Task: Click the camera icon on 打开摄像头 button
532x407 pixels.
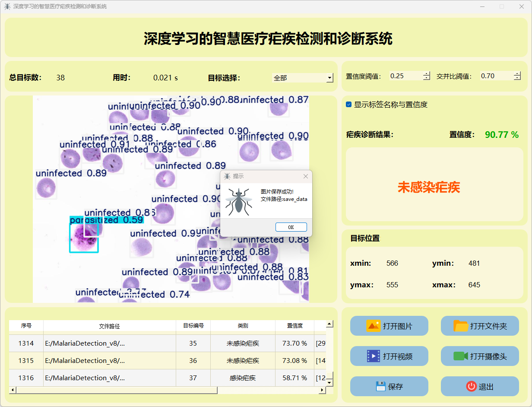Action: (x=461, y=356)
